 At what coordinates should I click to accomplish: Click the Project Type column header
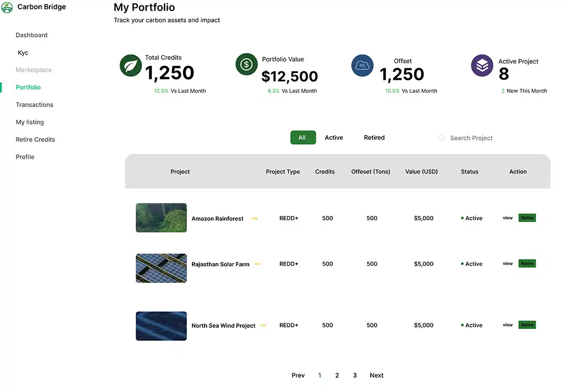[x=283, y=171]
